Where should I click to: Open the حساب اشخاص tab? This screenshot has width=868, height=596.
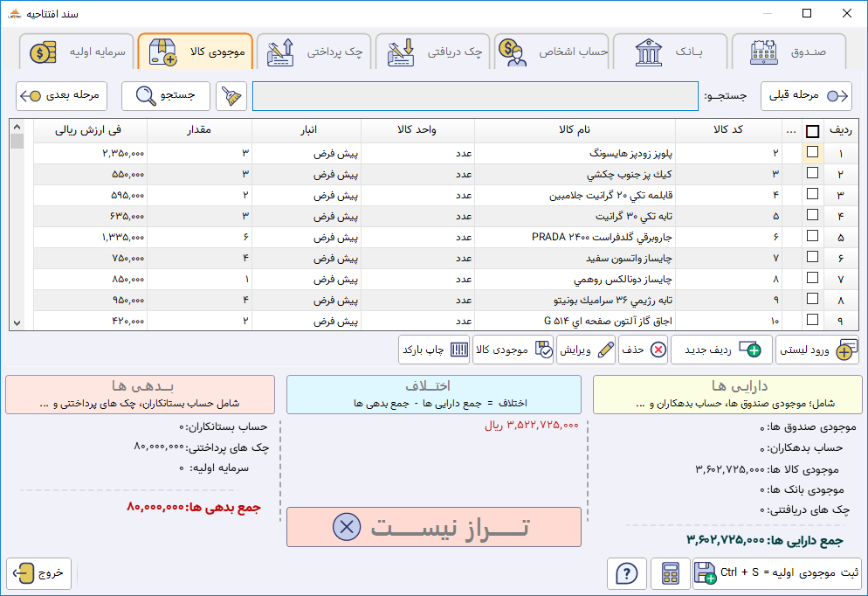tap(553, 52)
